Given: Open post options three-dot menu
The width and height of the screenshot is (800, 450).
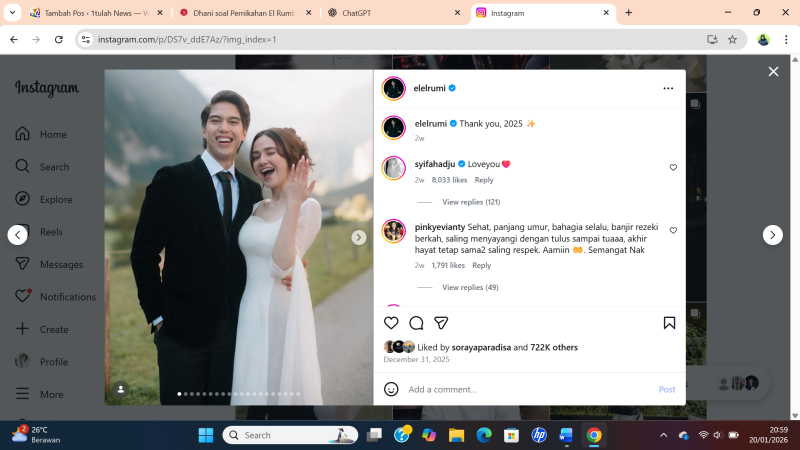Looking at the screenshot, I should (x=668, y=88).
